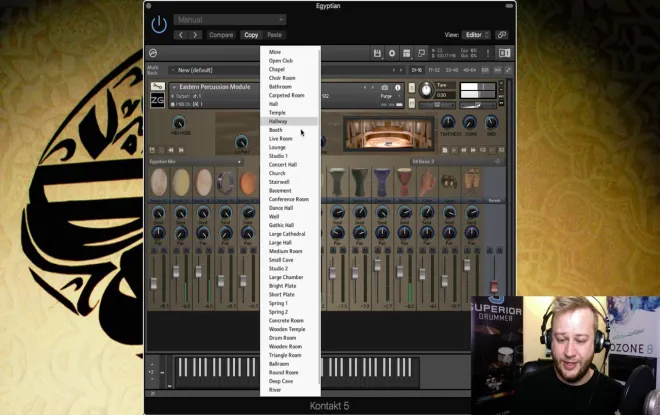Click the first frame drum instrument icon
The height and width of the screenshot is (415, 660).
click(159, 182)
